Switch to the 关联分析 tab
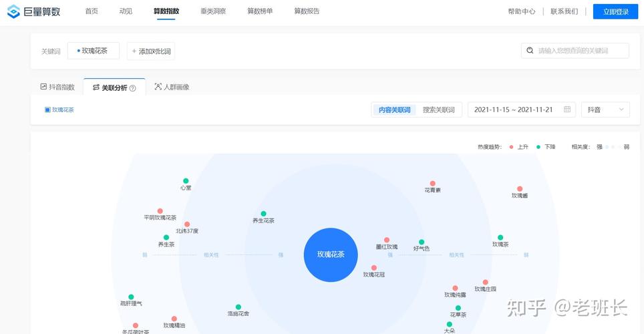This screenshot has height=334, width=644. coord(114,87)
